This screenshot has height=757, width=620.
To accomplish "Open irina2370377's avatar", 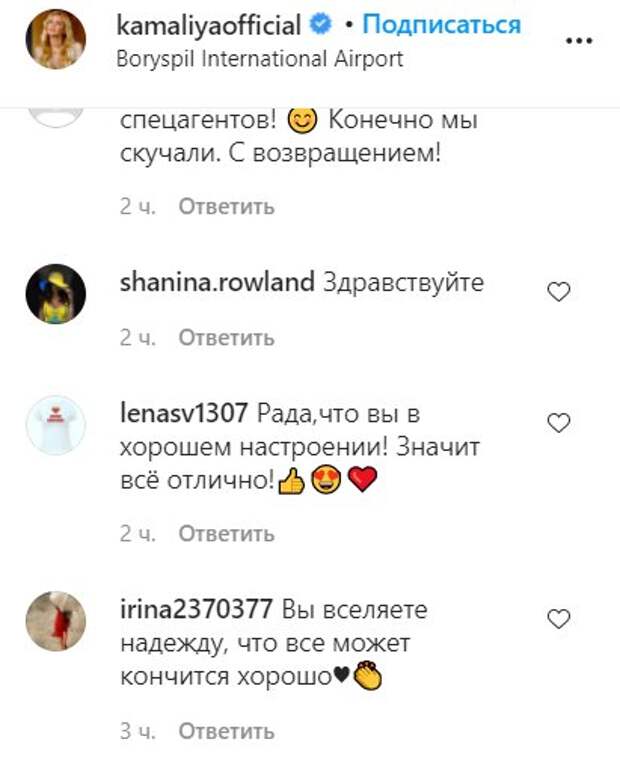I will 56,621.
